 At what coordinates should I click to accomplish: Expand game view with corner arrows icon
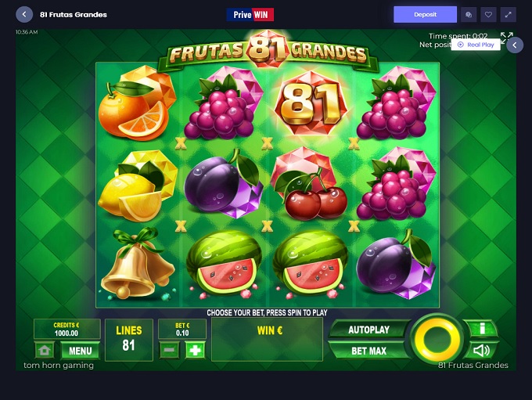[506, 36]
